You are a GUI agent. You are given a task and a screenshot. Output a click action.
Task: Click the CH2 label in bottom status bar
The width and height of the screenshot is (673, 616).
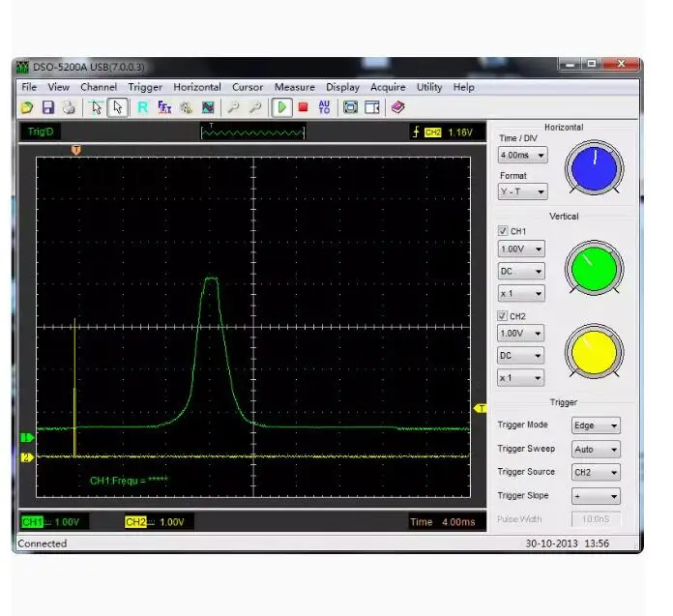[135, 522]
